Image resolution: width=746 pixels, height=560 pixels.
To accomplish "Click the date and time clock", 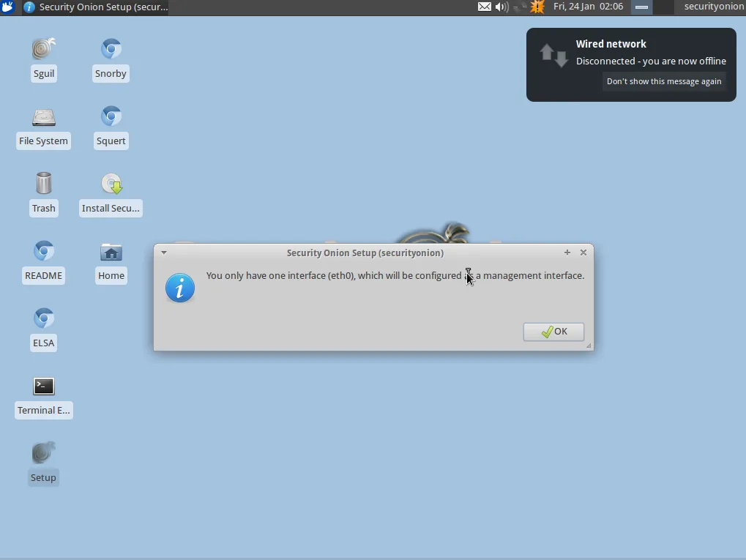I will tap(588, 7).
